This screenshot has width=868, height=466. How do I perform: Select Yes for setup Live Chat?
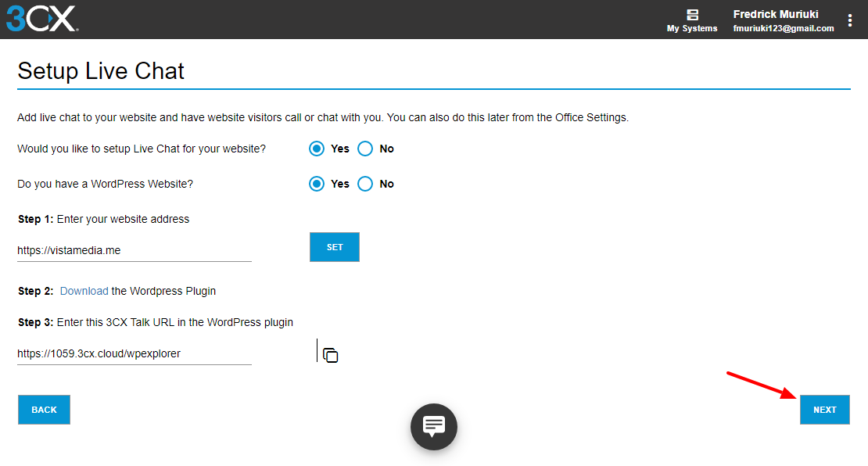pyautogui.click(x=317, y=149)
